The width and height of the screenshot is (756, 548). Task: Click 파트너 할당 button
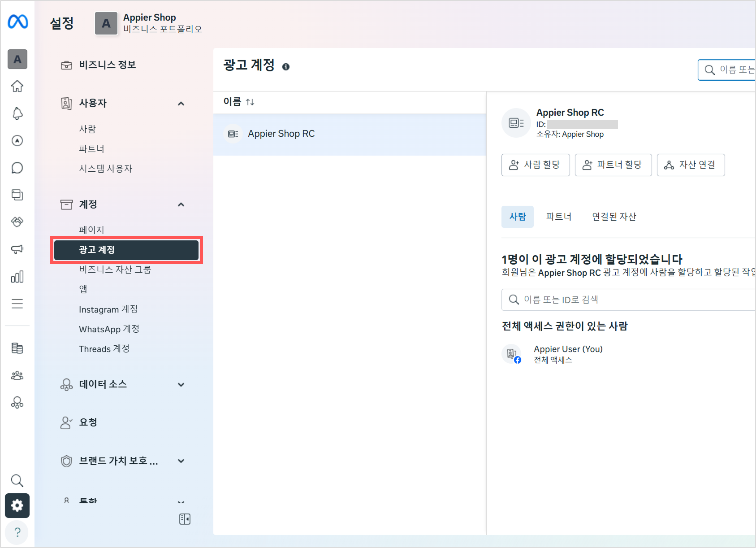pos(613,165)
